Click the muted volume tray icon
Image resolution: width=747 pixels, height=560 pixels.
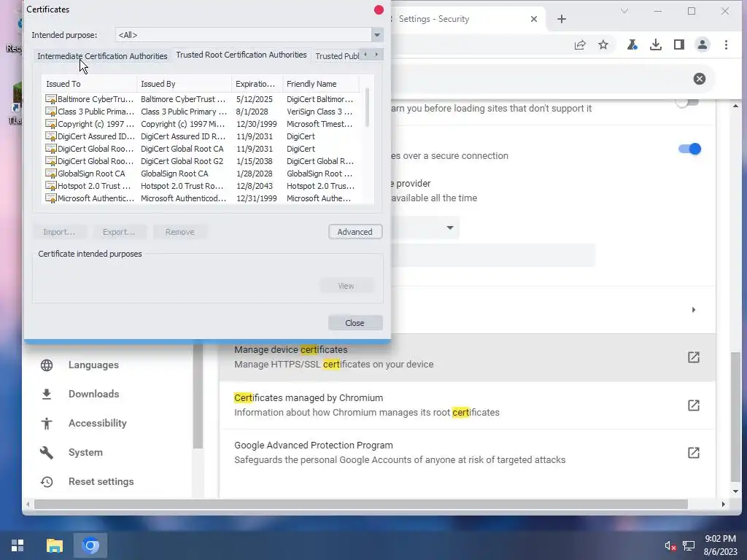[x=670, y=545]
